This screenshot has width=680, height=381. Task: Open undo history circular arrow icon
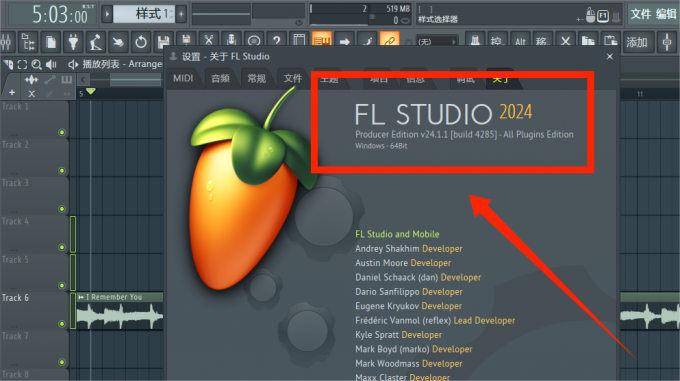pos(141,42)
